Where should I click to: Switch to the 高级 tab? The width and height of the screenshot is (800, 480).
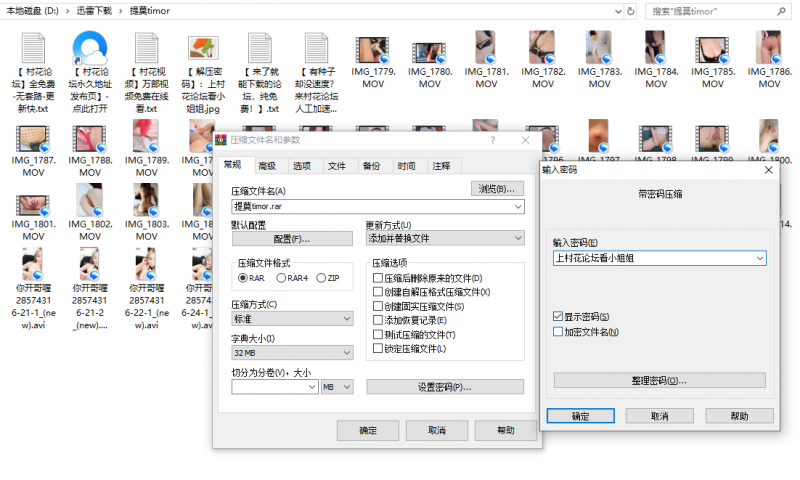tap(266, 166)
